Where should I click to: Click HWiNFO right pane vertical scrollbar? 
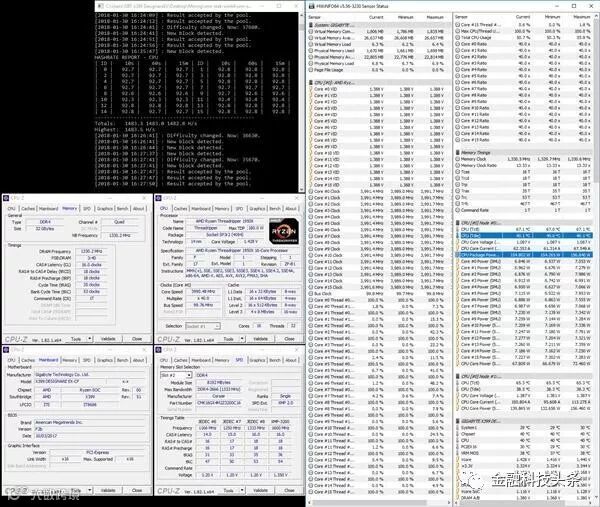[596, 256]
